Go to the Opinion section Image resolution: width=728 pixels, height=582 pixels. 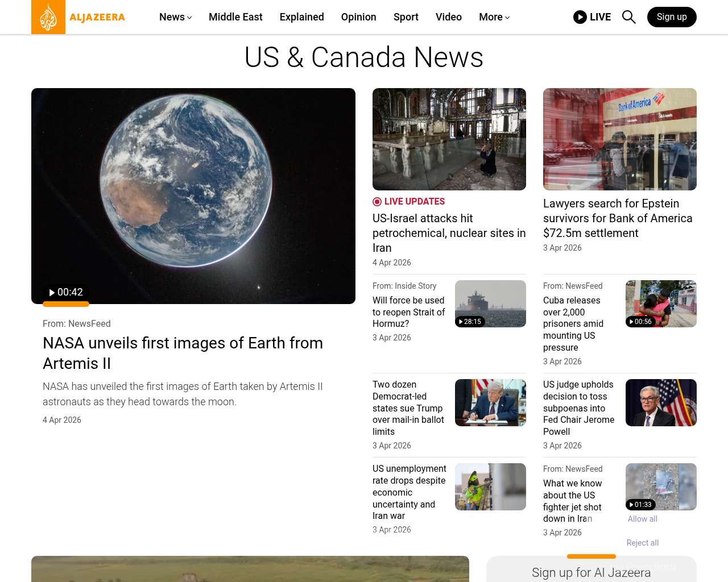358,17
